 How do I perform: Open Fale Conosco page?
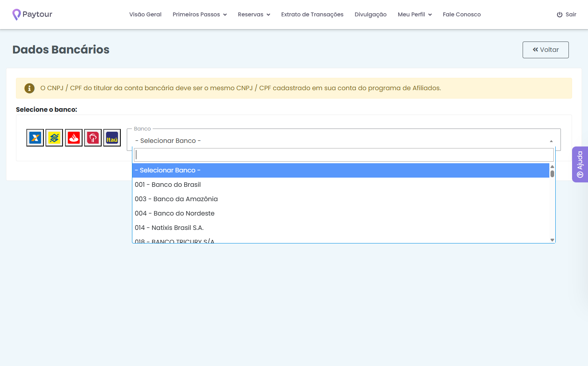462,14
